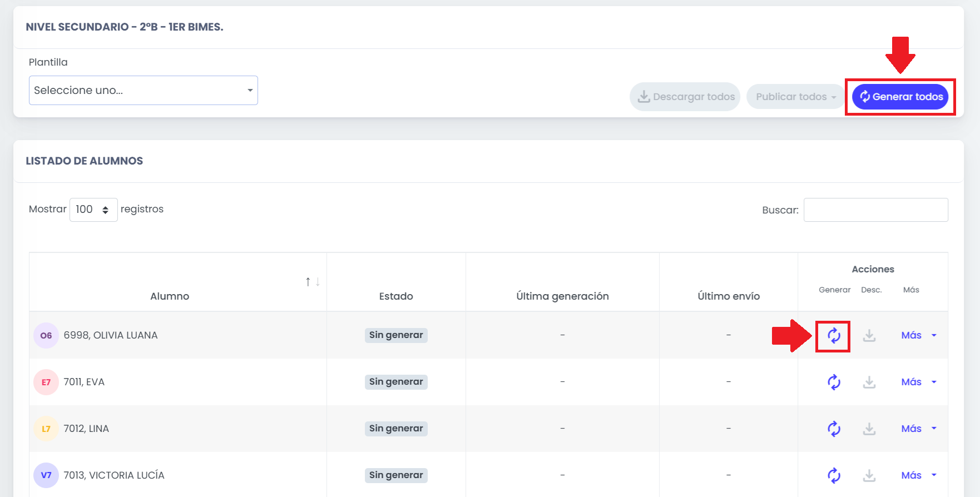Screen dimensions: 980x497
Task: Click the 'Estado' column header
Action: tap(396, 296)
